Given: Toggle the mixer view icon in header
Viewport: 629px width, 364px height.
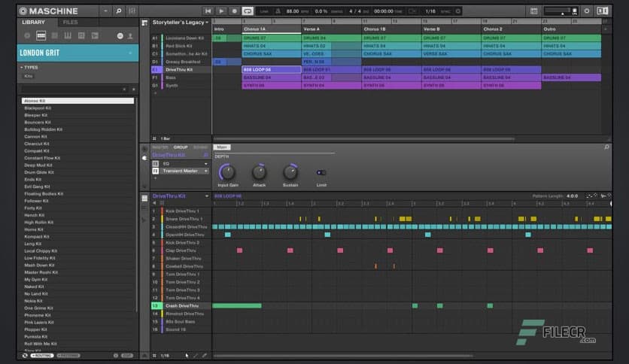Looking at the screenshot, I should click(x=132, y=11).
